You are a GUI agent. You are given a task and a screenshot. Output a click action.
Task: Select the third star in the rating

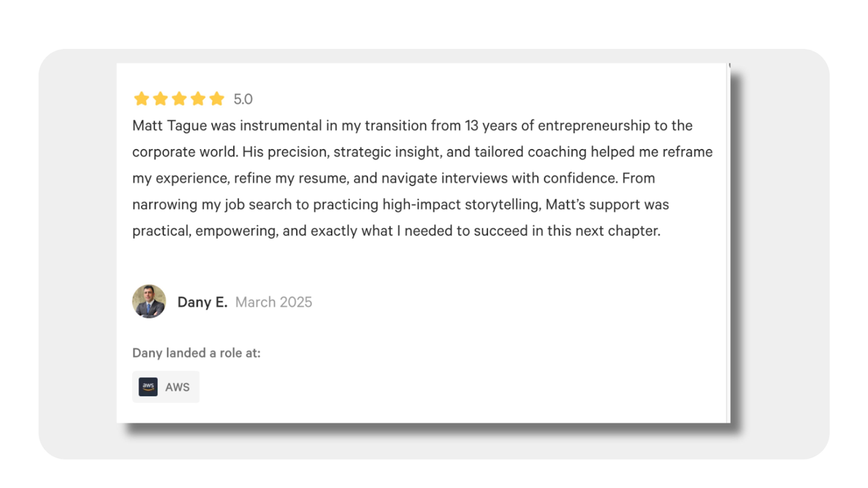point(179,99)
